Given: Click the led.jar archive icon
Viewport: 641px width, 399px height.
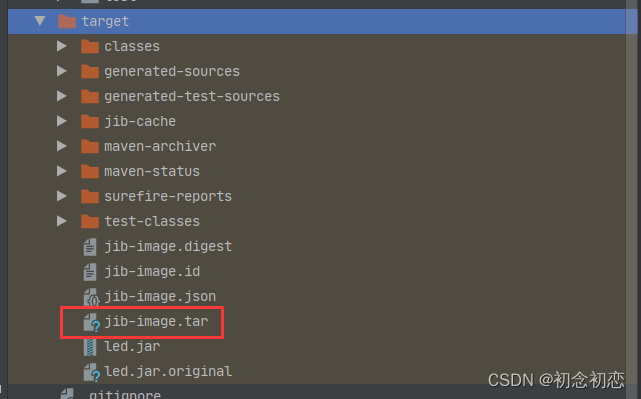Looking at the screenshot, I should tap(90, 347).
